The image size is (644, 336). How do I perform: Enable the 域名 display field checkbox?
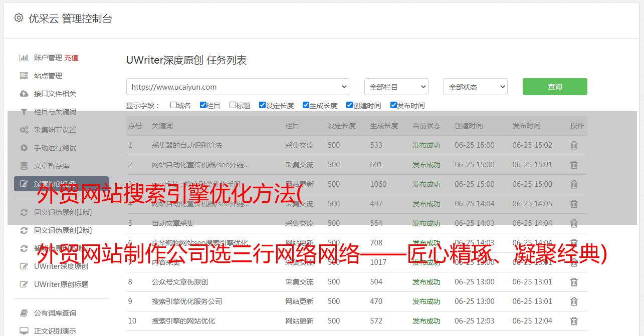(x=173, y=105)
